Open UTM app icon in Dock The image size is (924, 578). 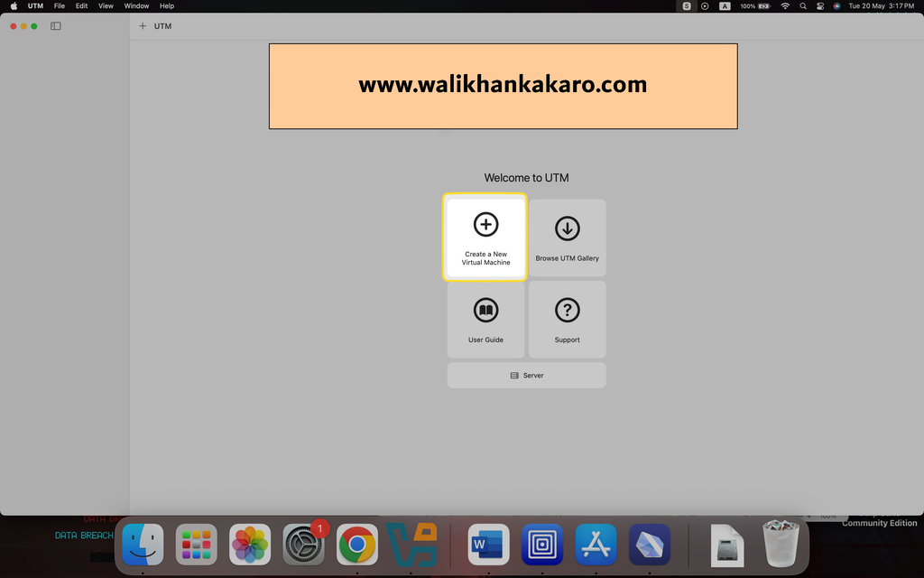[542, 545]
